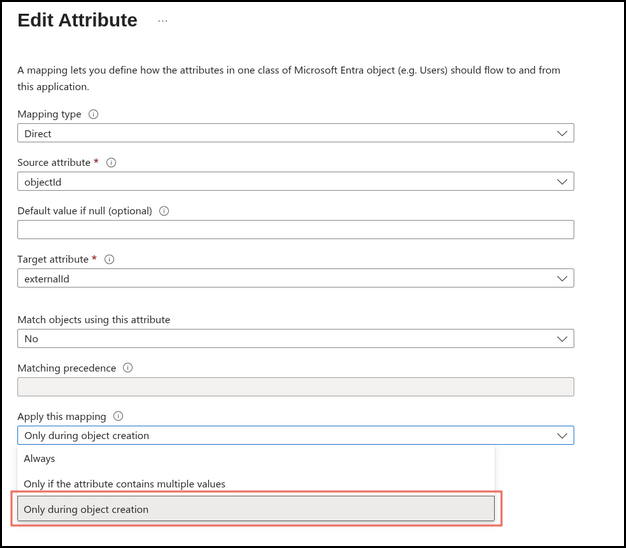Click the grayed Matching precedence field
This screenshot has height=548, width=626.
coord(295,387)
